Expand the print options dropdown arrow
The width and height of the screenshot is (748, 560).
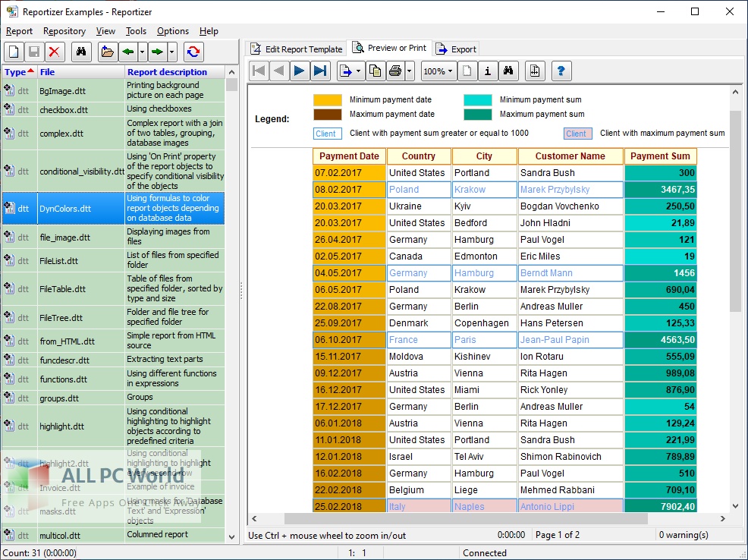pyautogui.click(x=410, y=71)
